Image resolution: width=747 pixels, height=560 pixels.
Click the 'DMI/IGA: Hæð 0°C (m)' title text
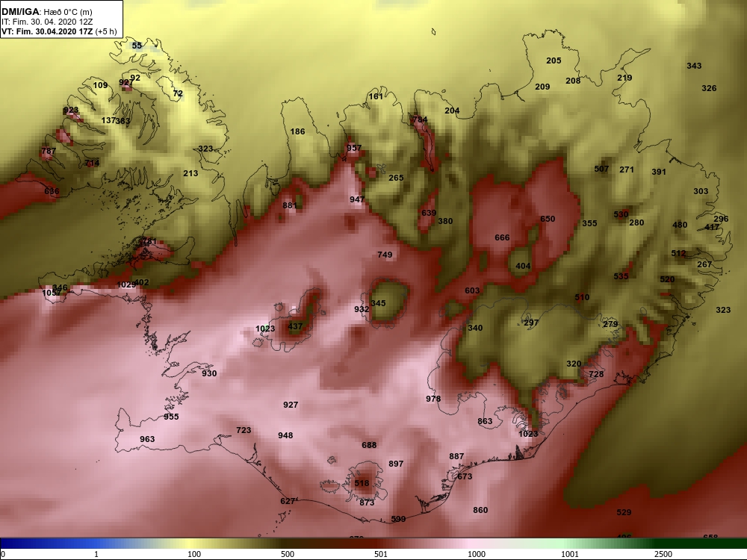click(x=46, y=11)
